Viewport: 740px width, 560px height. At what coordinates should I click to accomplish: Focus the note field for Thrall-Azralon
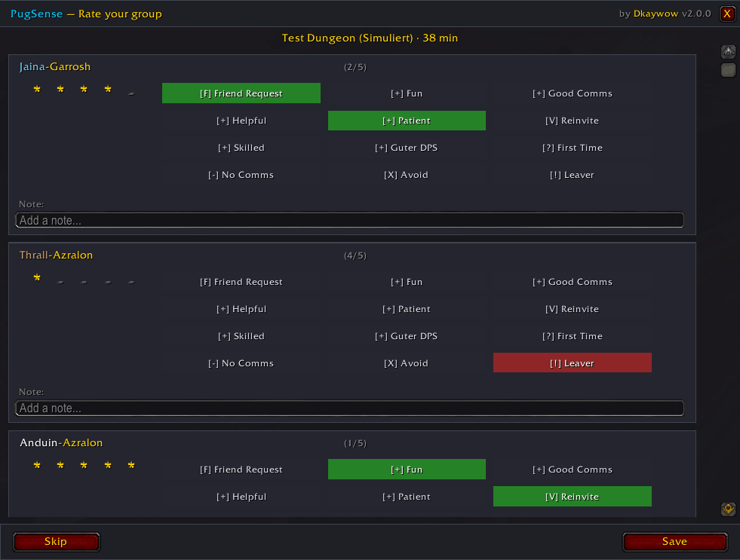coord(350,409)
